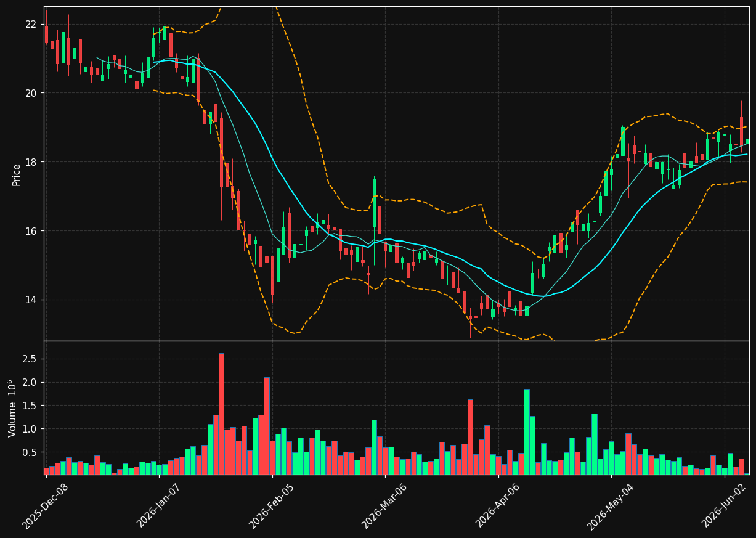
Task: Select the price tick label "22"
Action: click(x=31, y=24)
